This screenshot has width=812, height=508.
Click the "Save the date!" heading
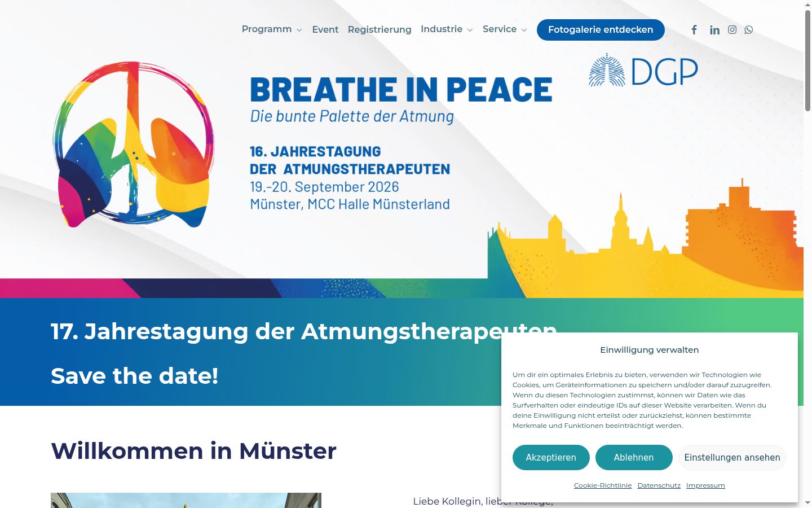[x=134, y=376]
